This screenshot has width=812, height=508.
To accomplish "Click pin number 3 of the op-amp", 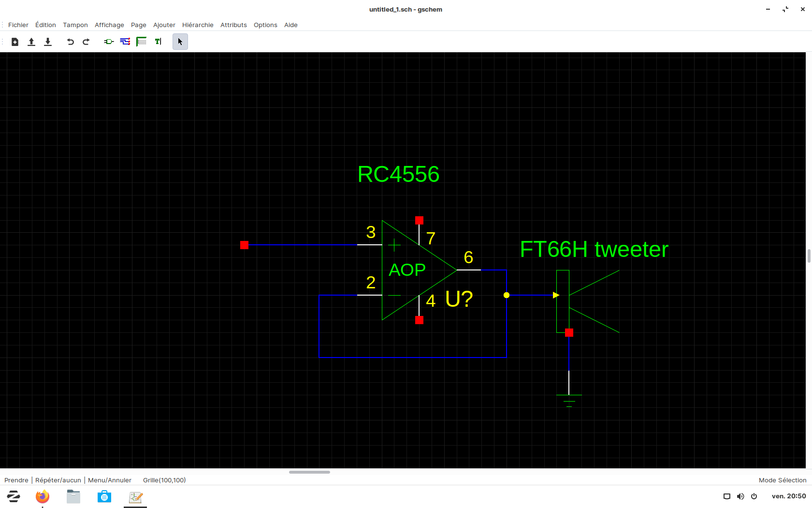I will click(371, 232).
